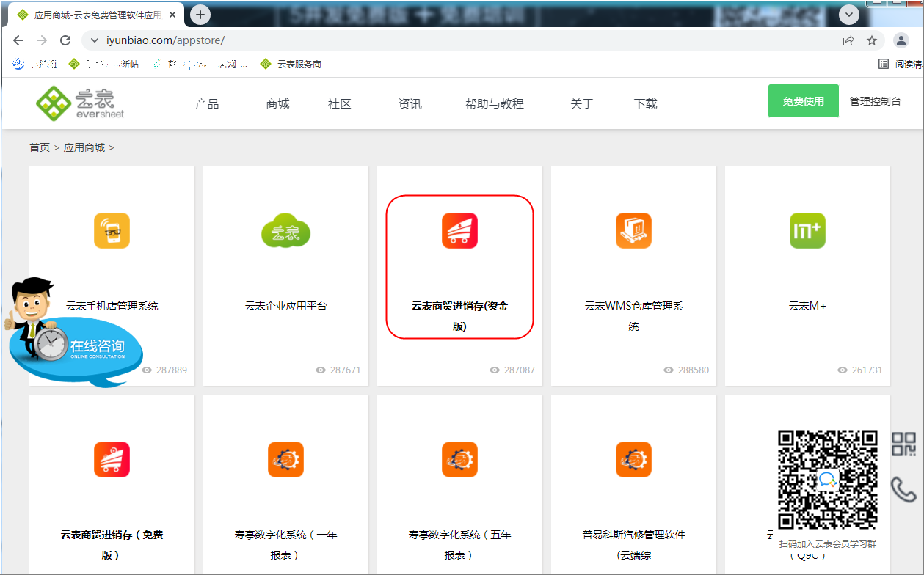The width and height of the screenshot is (924, 575).
Task: Click the eye view count 287087
Action: tap(512, 370)
